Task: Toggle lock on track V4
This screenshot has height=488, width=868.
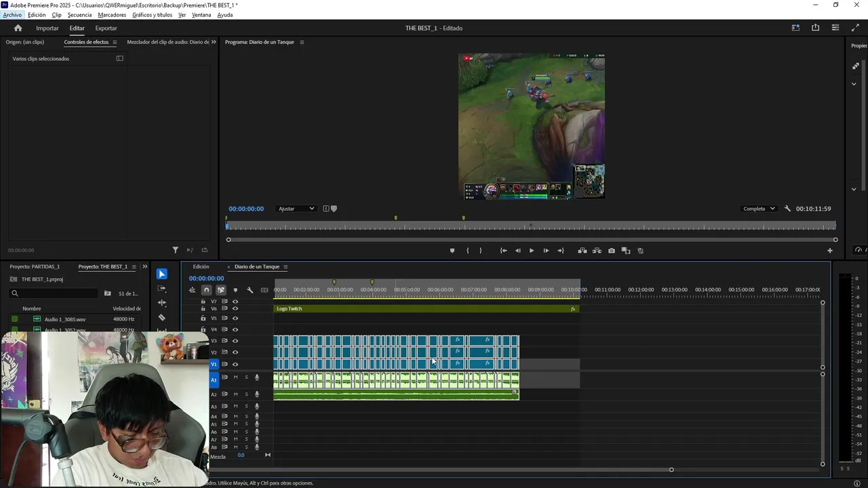Action: (x=203, y=329)
